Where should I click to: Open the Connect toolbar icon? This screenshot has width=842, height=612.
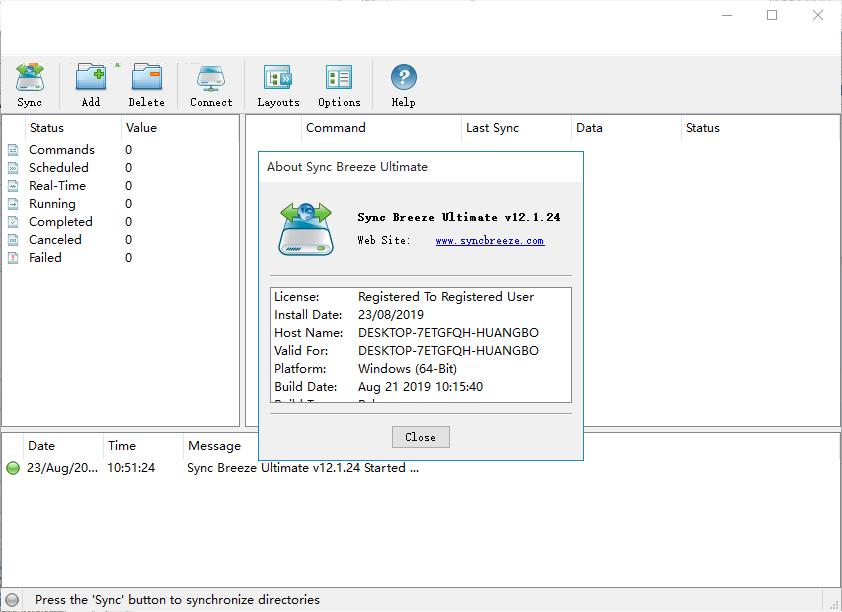point(211,84)
